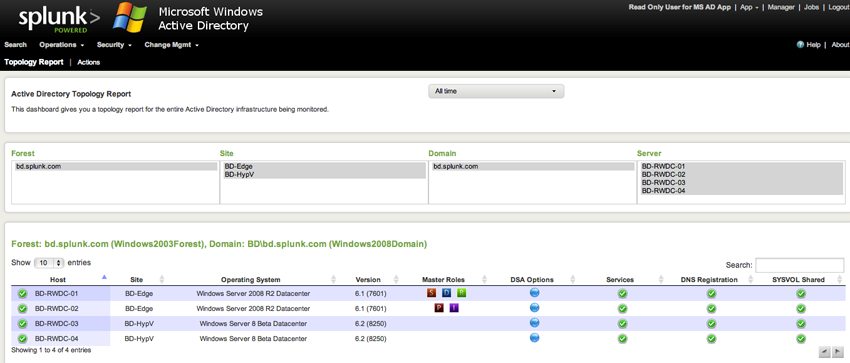Expand the Operations menu
The width and height of the screenshot is (850, 363).
point(61,45)
